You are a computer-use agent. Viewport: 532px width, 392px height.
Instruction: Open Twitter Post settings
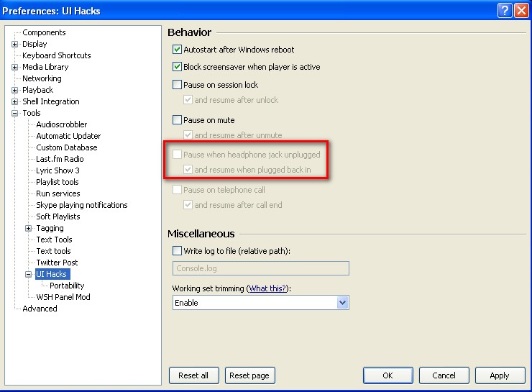(x=57, y=263)
